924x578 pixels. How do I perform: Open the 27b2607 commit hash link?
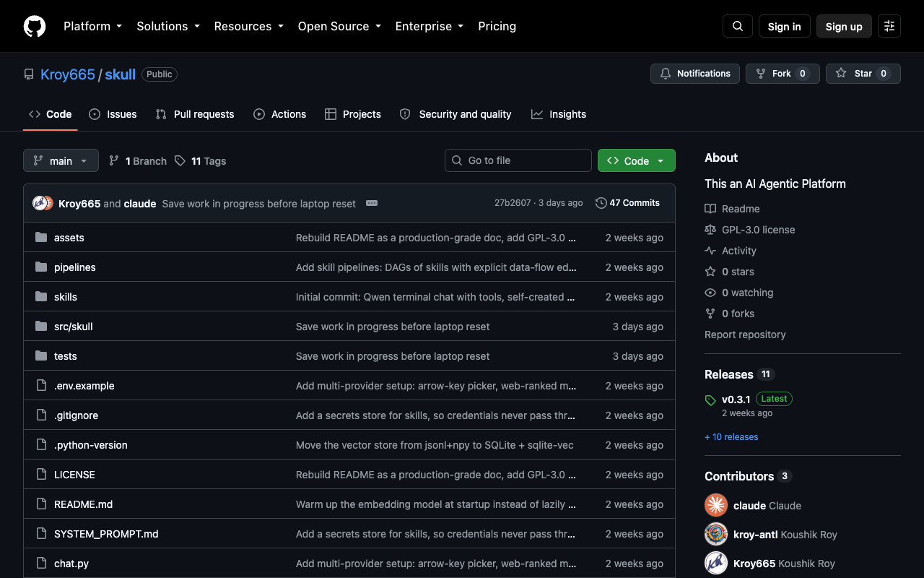click(x=513, y=203)
